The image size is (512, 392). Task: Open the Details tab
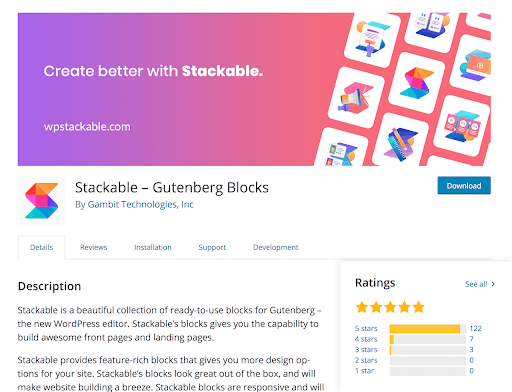[42, 247]
